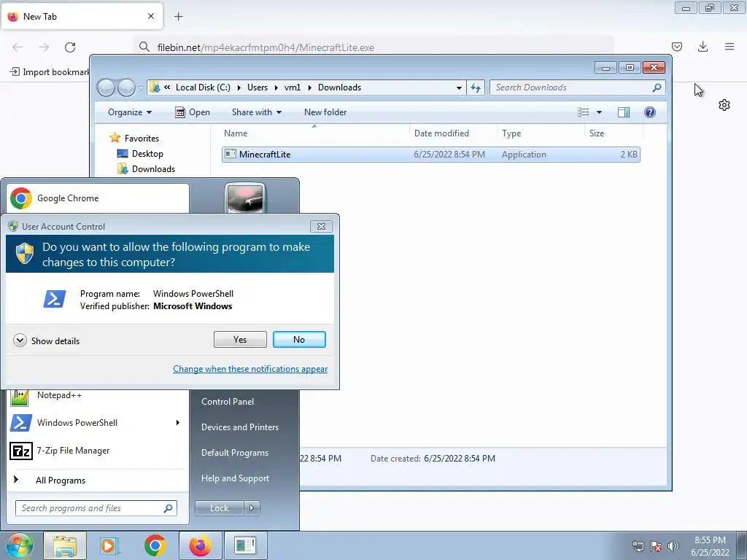Click the Lock button in Start menu
This screenshot has width=747, height=560.
pos(219,508)
